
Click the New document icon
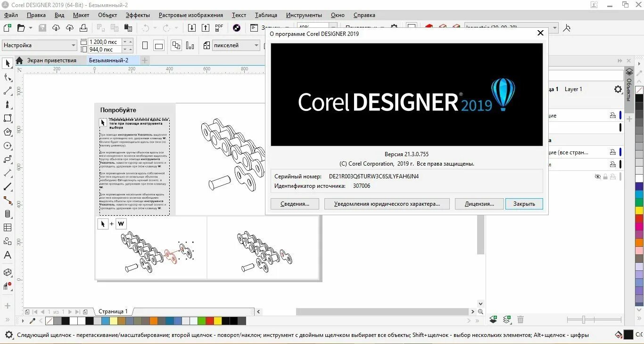click(x=8, y=28)
